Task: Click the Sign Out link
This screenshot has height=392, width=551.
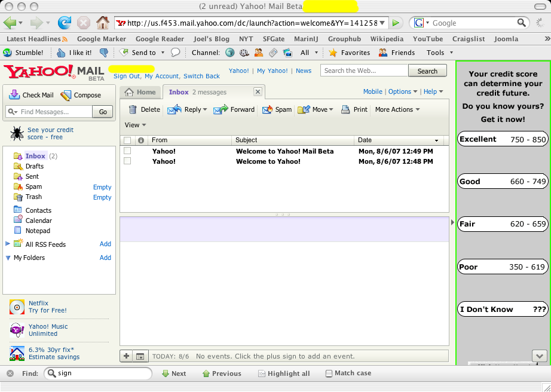Action: click(127, 76)
